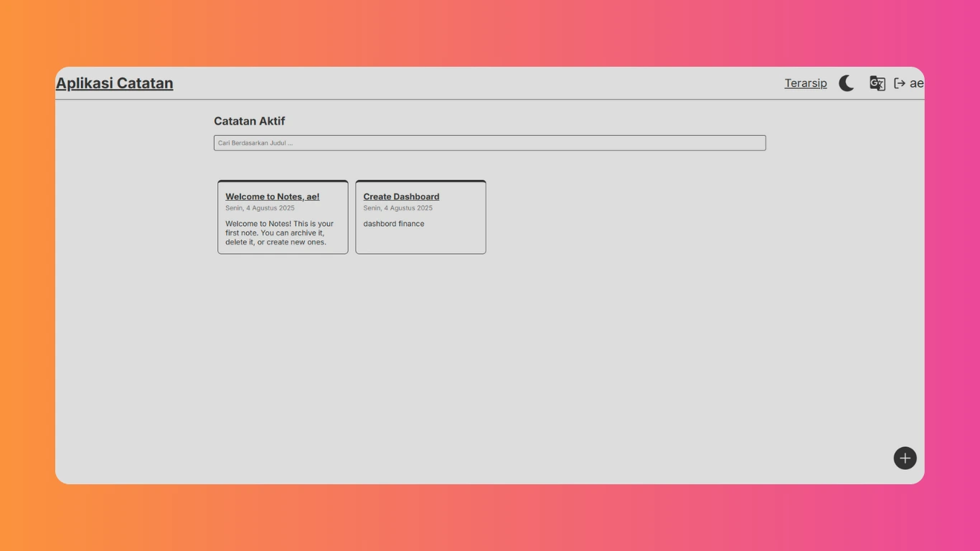980x551 pixels.
Task: Click the "ae" username label
Action: pos(917,83)
